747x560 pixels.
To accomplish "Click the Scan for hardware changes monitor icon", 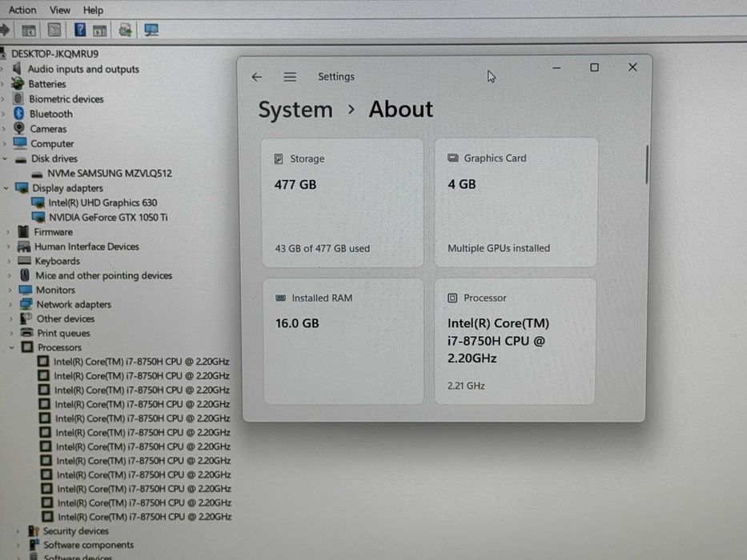I will [x=151, y=30].
